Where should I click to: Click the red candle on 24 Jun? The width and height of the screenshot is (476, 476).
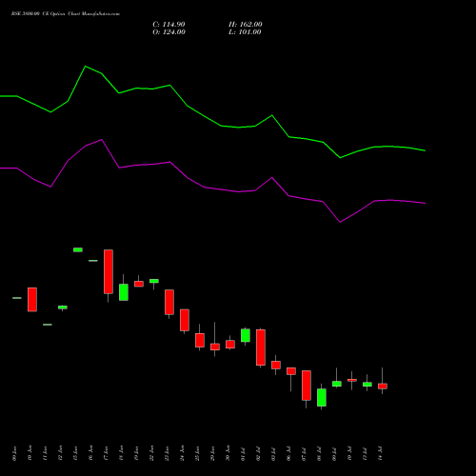click(x=185, y=320)
